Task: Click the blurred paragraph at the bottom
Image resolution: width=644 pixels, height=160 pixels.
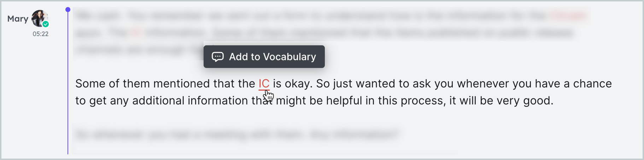Action: (x=237, y=135)
